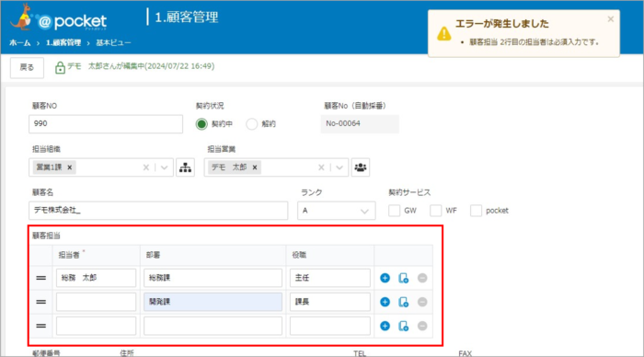Click 部署 field with 総務課

(213, 278)
